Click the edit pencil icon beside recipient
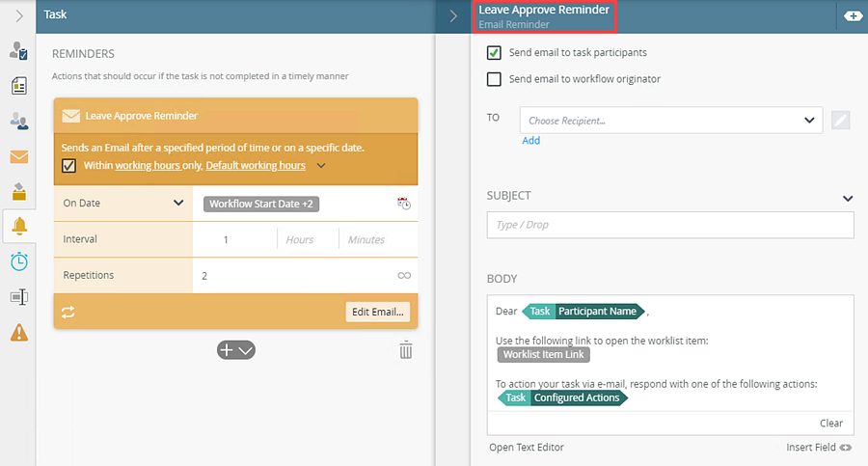The height and width of the screenshot is (466, 868). (x=840, y=121)
